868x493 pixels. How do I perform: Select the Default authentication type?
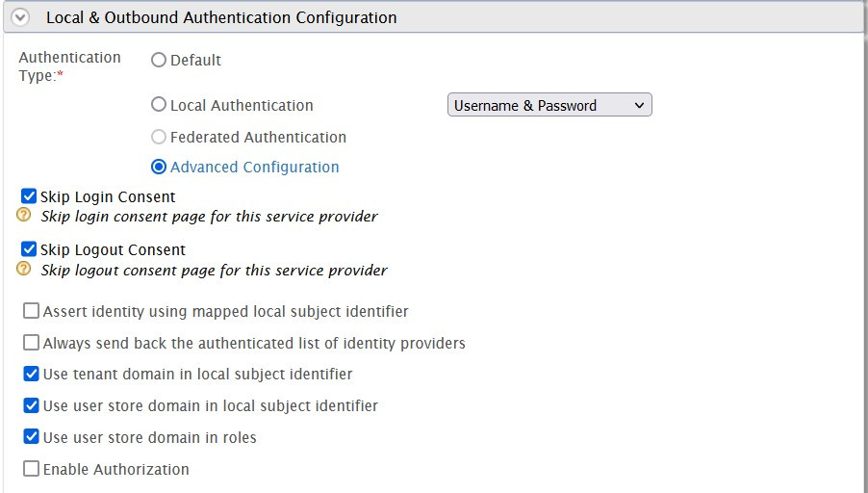159,60
